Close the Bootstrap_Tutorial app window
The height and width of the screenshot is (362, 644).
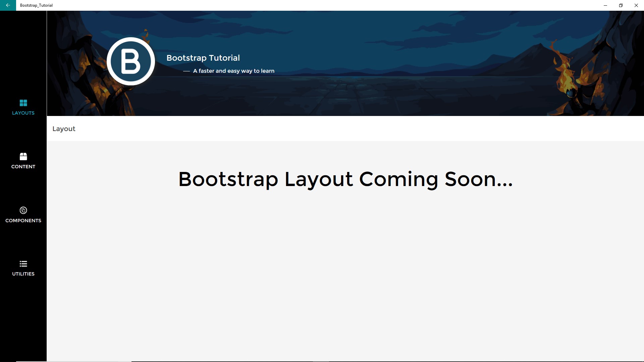pos(636,5)
